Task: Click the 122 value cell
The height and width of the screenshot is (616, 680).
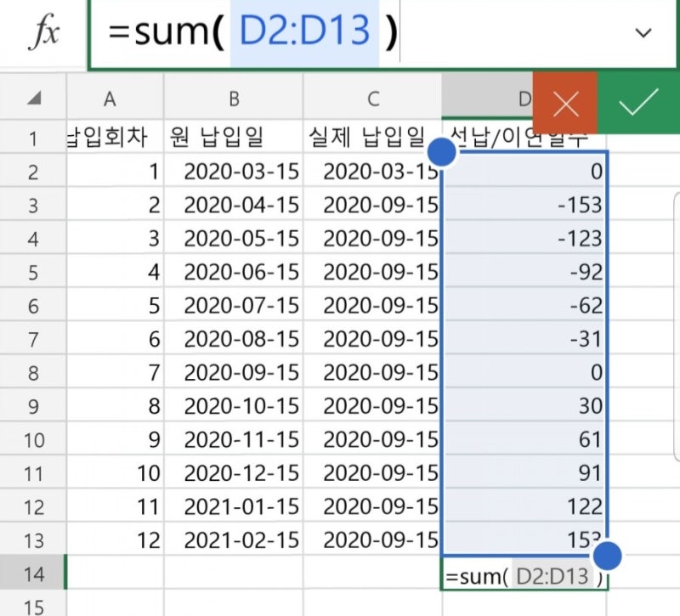Action: click(524, 506)
